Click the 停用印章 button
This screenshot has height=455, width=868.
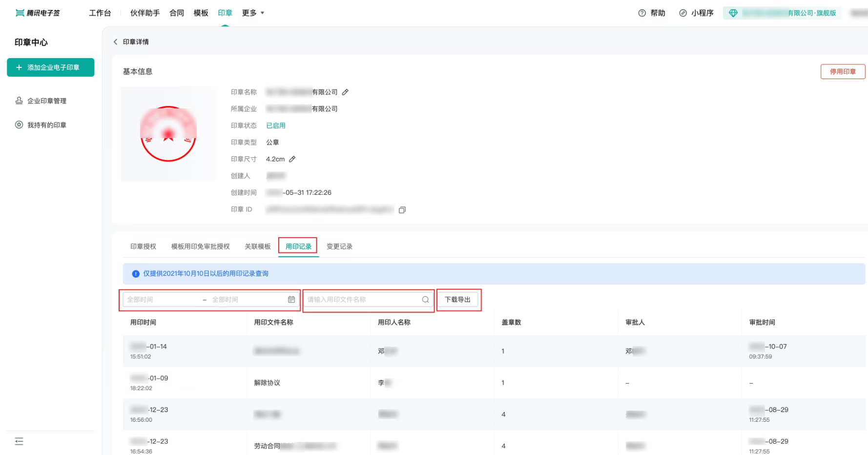click(x=843, y=72)
